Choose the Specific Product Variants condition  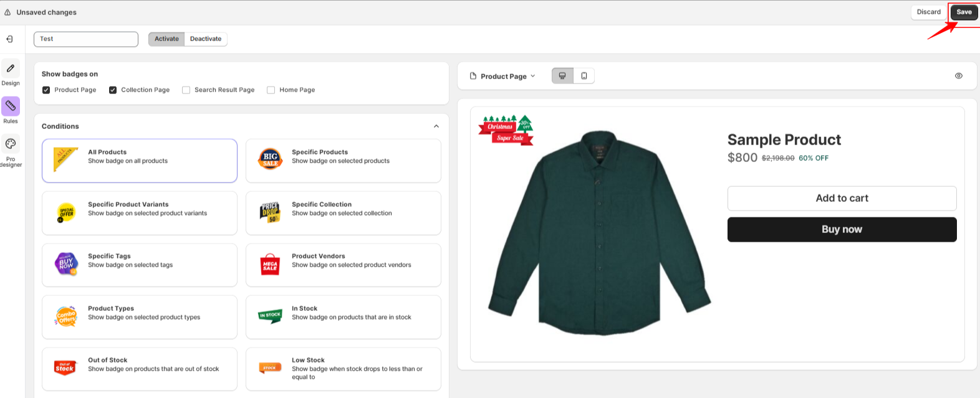coord(140,213)
